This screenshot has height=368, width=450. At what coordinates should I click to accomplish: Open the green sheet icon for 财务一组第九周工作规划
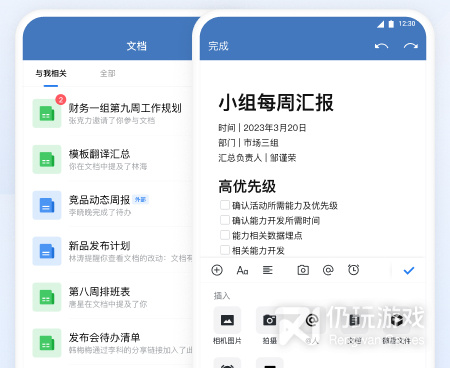tap(47, 113)
